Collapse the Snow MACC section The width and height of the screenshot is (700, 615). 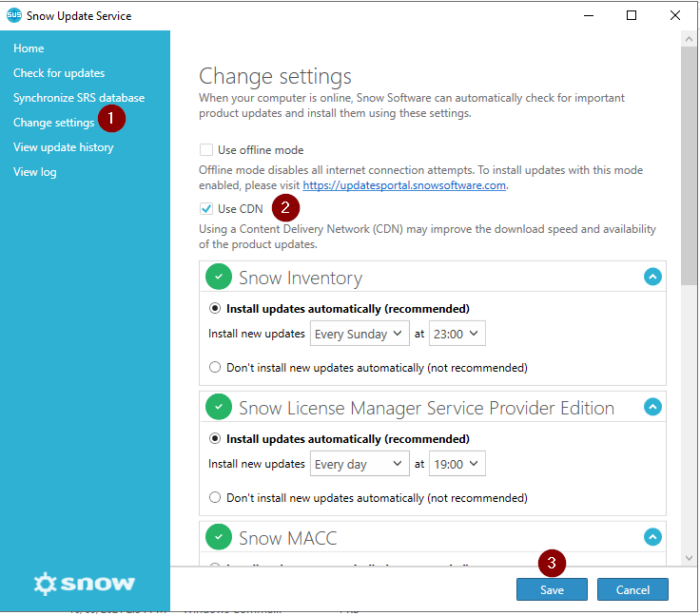652,537
